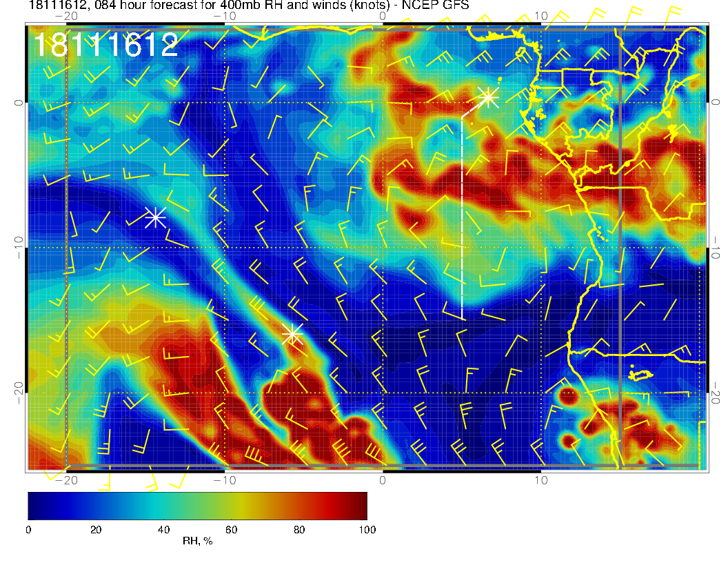Click the dark blue end of RH colorbar
Image resolution: width=728 pixels, height=563 pixels.
[x=36, y=506]
